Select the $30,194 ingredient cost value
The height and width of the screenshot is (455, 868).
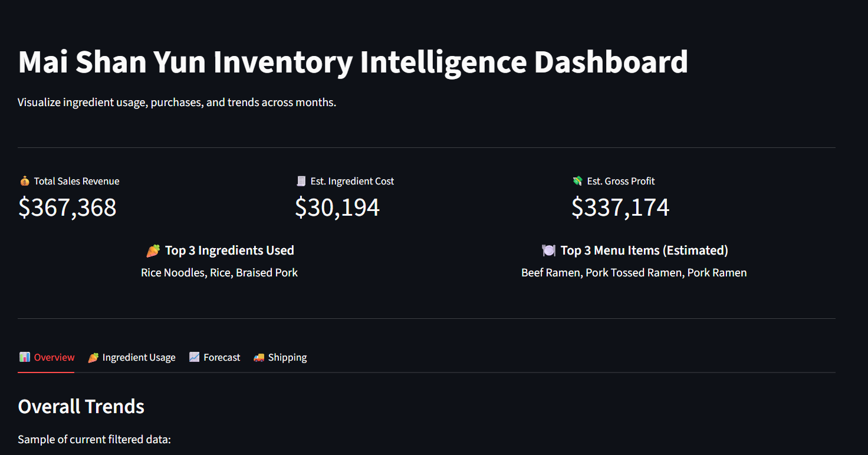[337, 207]
